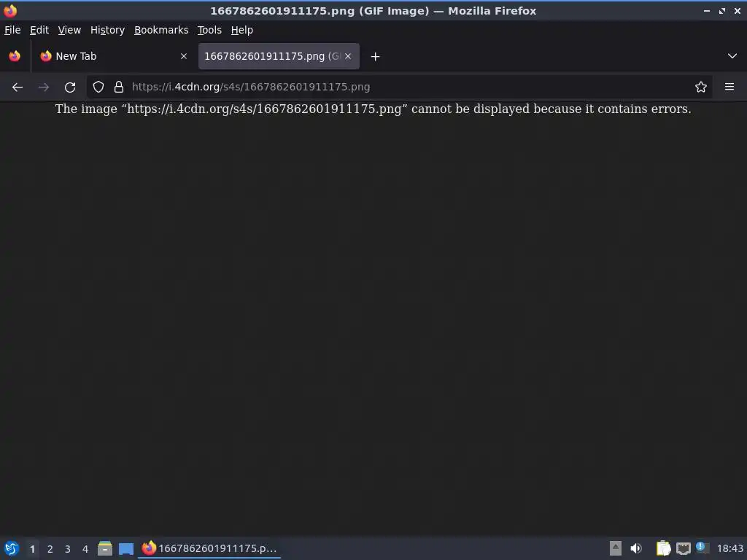The image size is (747, 560).
Task: Close the 1667862601911175.png tab
Action: tap(348, 56)
